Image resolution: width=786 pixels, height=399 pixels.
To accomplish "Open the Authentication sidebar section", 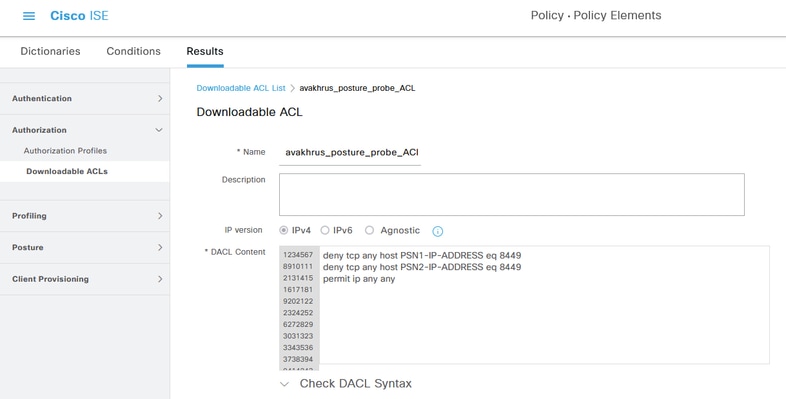I will 85,98.
